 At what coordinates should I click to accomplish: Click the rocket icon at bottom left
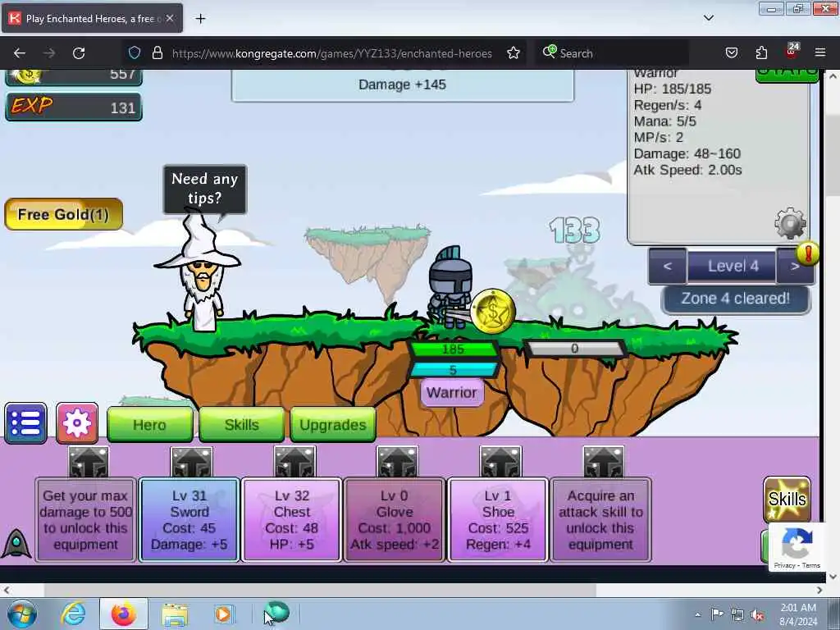(x=16, y=543)
